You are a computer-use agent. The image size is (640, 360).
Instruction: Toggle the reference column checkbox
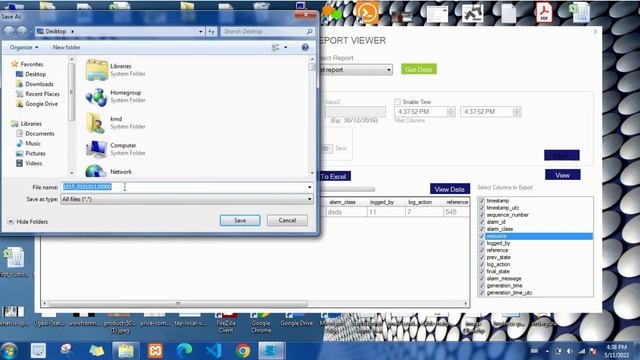pyautogui.click(x=482, y=250)
